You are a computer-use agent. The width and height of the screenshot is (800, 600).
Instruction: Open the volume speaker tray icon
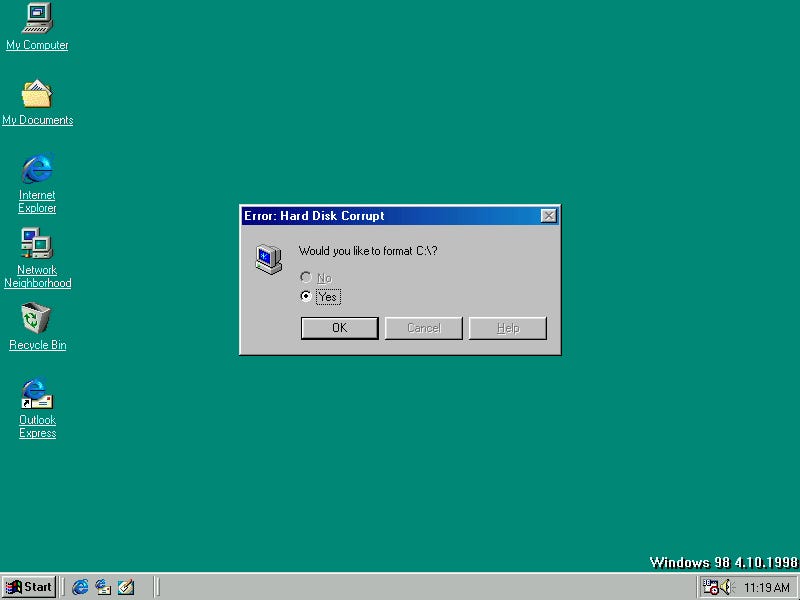point(726,587)
